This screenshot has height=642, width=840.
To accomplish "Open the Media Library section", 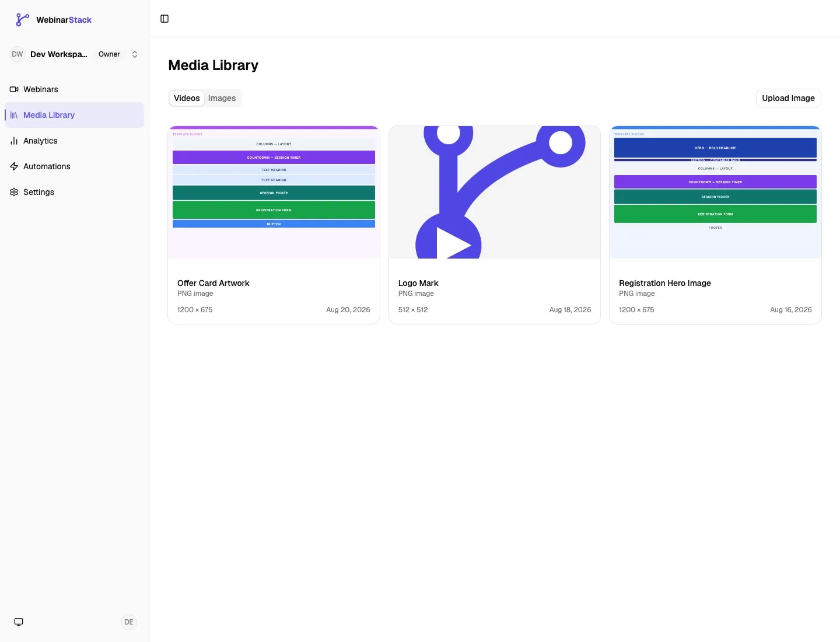I will point(75,115).
